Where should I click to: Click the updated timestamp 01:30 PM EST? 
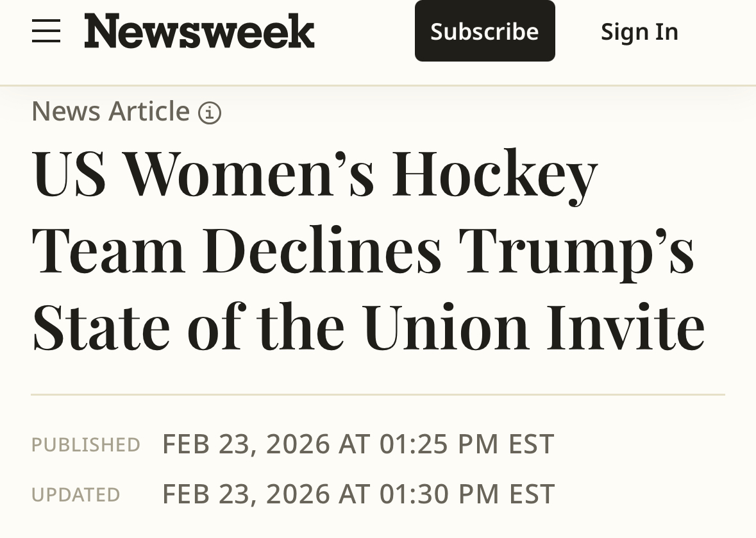[467, 494]
